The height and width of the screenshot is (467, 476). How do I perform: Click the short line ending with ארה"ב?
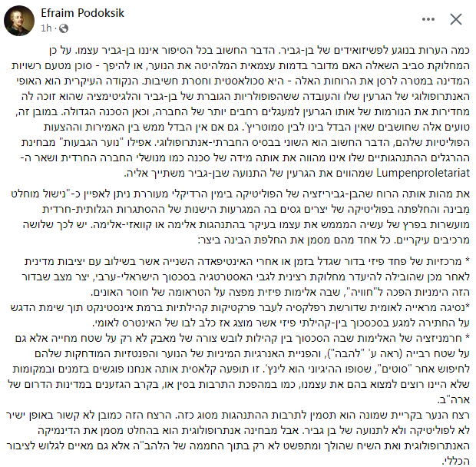click(454, 400)
